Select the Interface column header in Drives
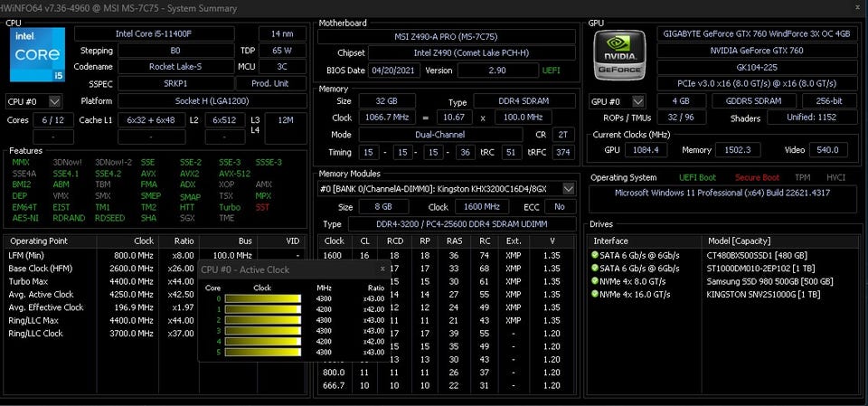This screenshot has width=868, height=406. [x=612, y=241]
